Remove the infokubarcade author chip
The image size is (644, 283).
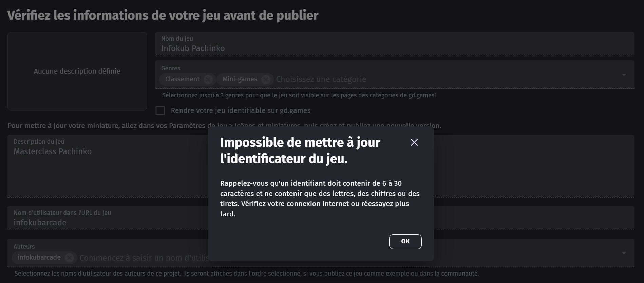69,258
